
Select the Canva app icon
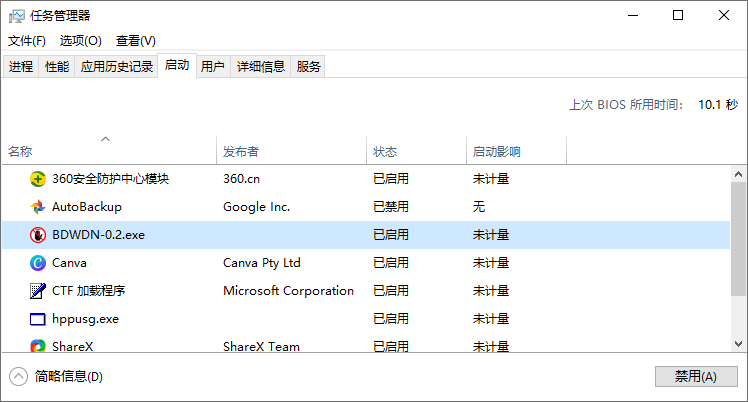pos(38,263)
